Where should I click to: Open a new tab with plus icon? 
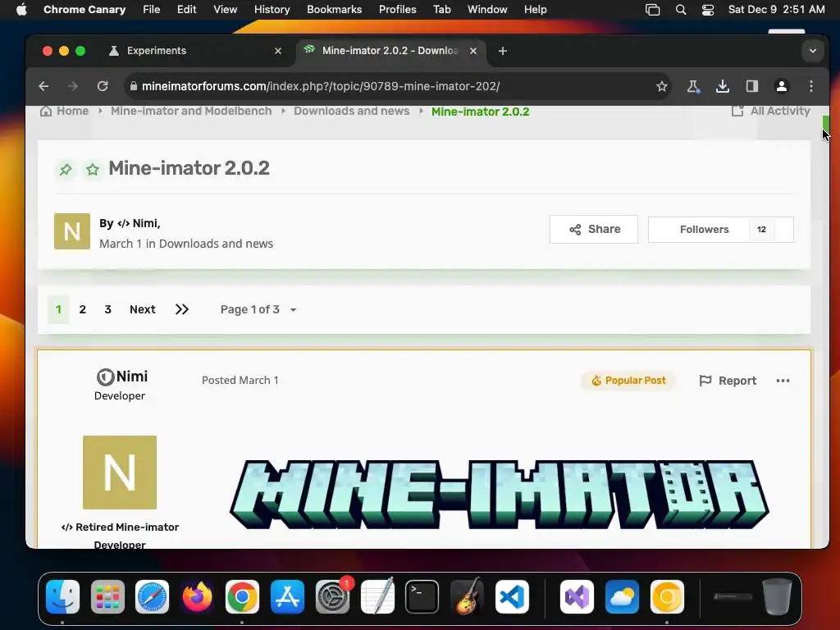503,51
